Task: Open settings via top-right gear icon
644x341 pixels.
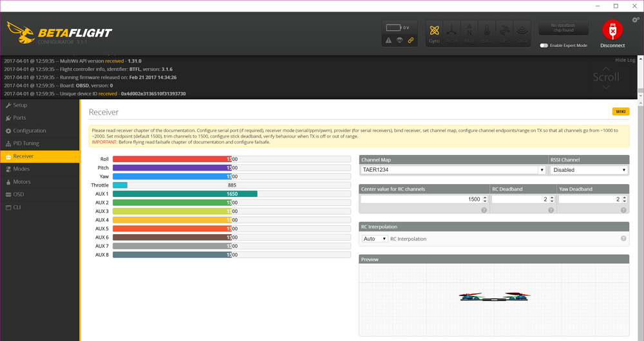Action: click(x=636, y=20)
